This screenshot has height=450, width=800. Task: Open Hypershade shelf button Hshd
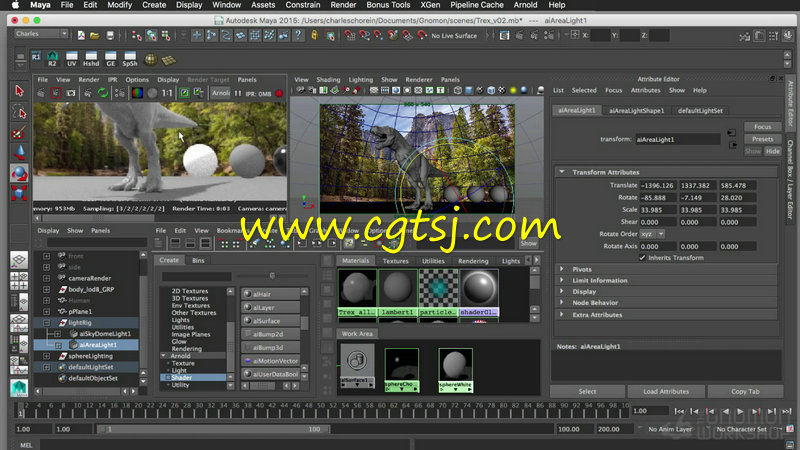pyautogui.click(x=91, y=59)
